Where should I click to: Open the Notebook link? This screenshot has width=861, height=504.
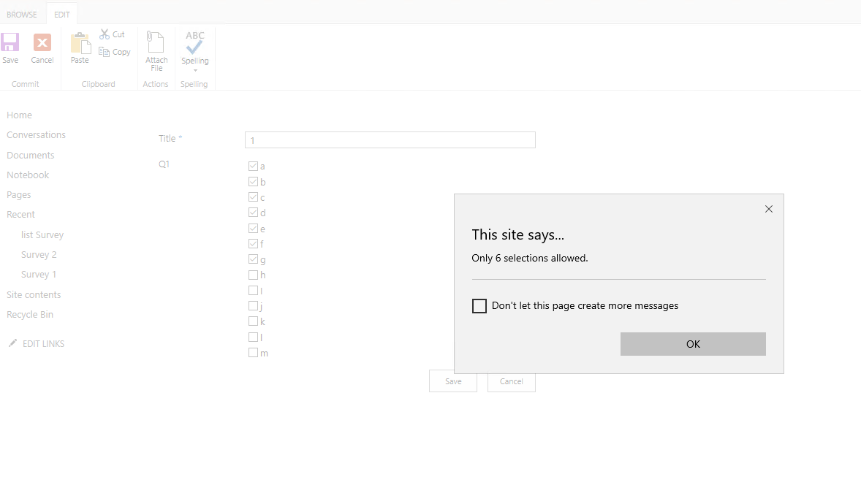pyautogui.click(x=28, y=175)
